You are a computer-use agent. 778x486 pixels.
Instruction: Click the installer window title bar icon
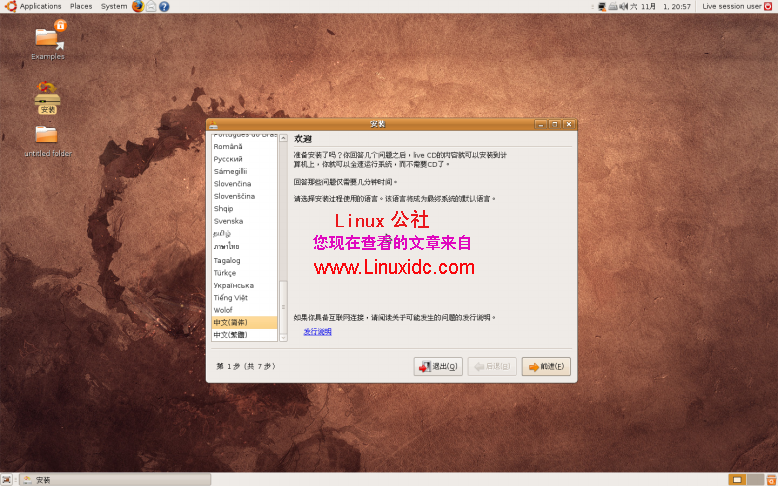pyautogui.click(x=213, y=124)
